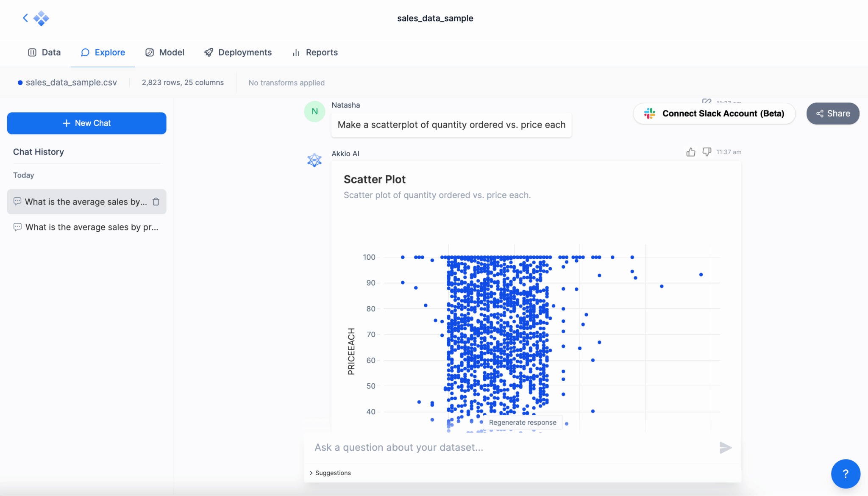Screen dimensions: 868x496
Task: Start a New Chat
Action: [x=86, y=123]
